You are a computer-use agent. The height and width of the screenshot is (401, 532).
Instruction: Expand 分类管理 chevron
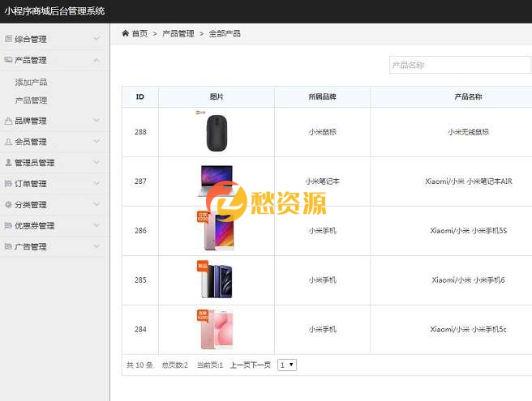(x=97, y=204)
